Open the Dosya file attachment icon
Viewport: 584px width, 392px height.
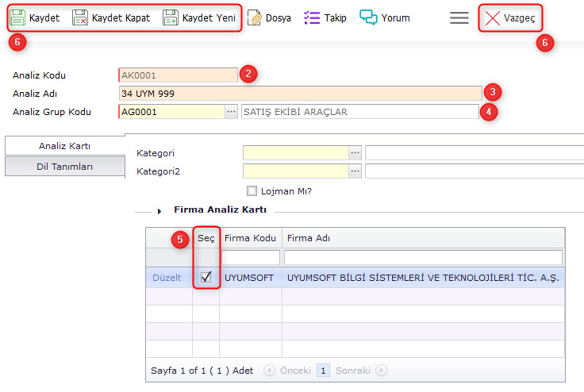255,17
